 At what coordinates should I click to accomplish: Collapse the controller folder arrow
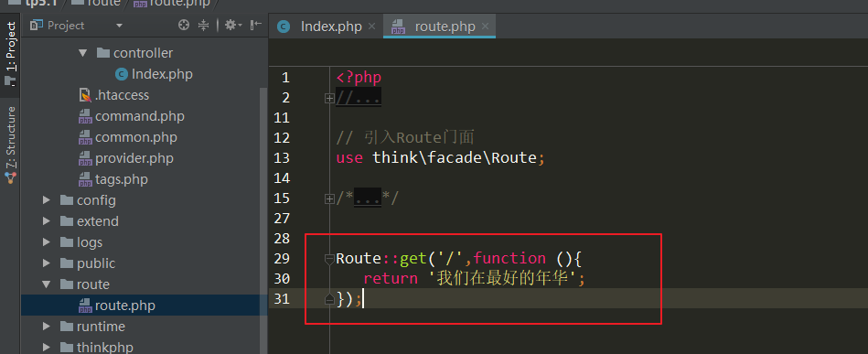(x=83, y=53)
